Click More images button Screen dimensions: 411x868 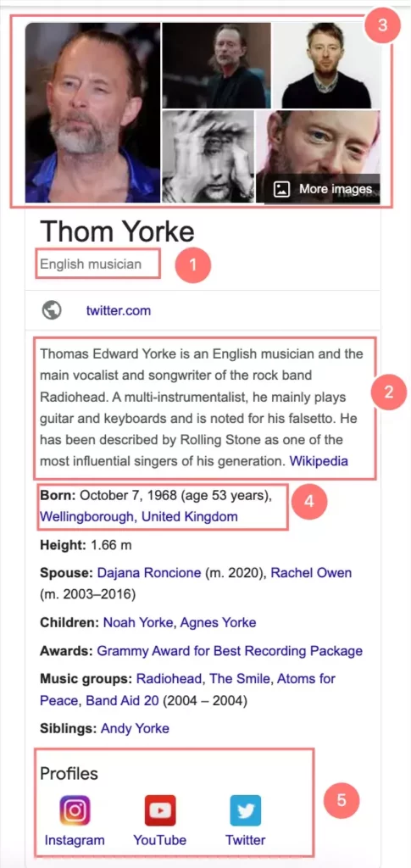click(322, 189)
